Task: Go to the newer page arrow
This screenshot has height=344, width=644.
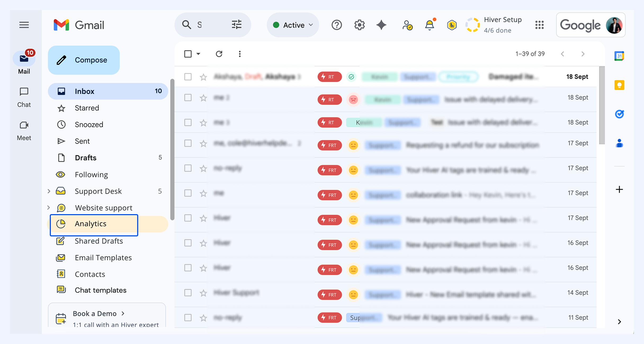Action: click(562, 54)
